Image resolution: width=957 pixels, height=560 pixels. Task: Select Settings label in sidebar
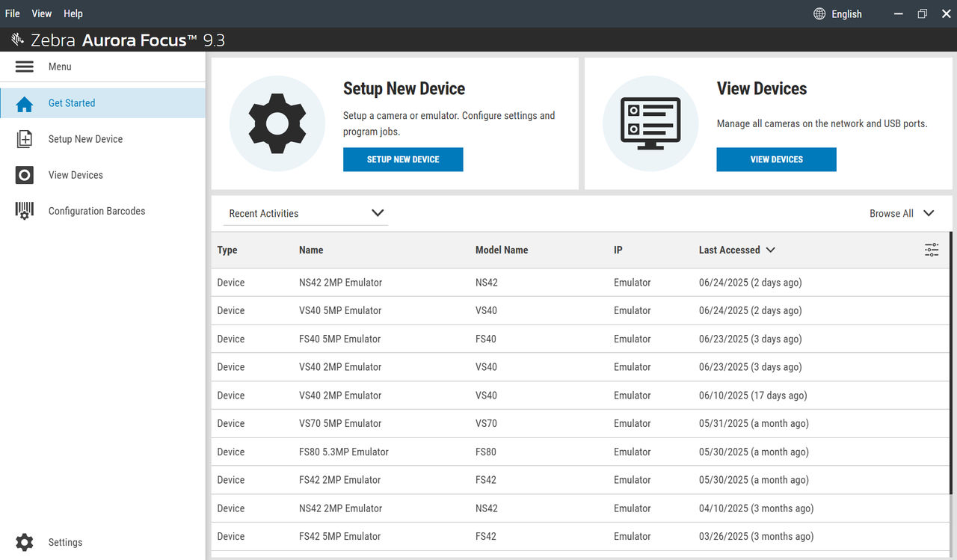point(65,542)
